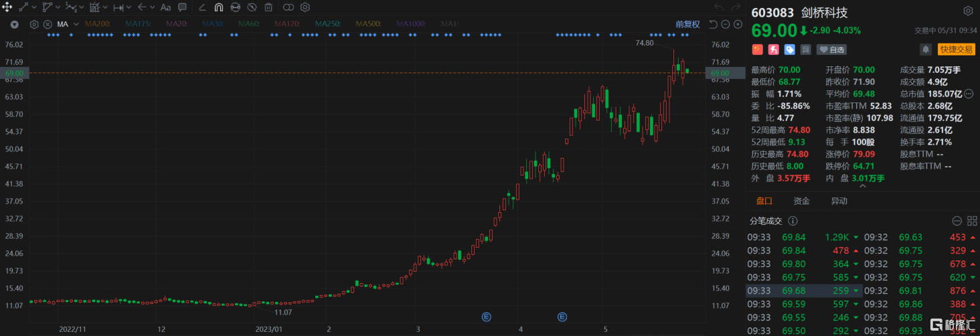Screen dimensions: 980x336
Task: Click the April earnings E marker
Action: point(562,316)
